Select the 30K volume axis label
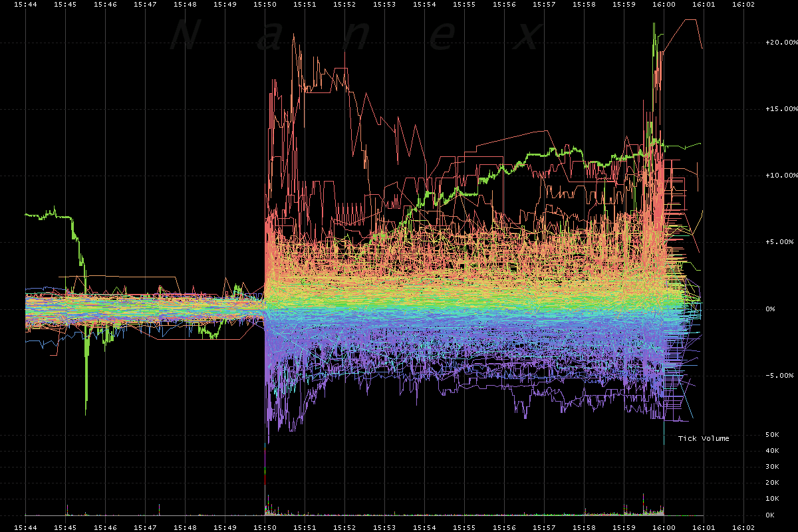The height and width of the screenshot is (532, 798). point(772,467)
